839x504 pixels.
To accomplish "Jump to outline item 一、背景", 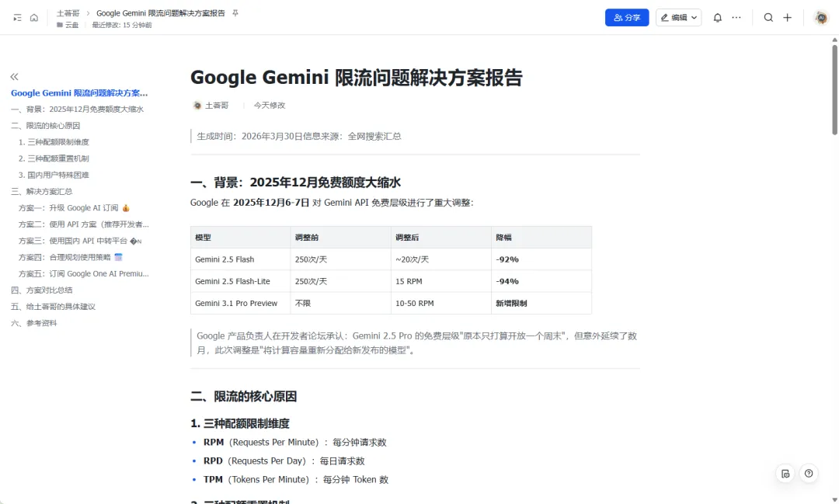I will 77,109.
